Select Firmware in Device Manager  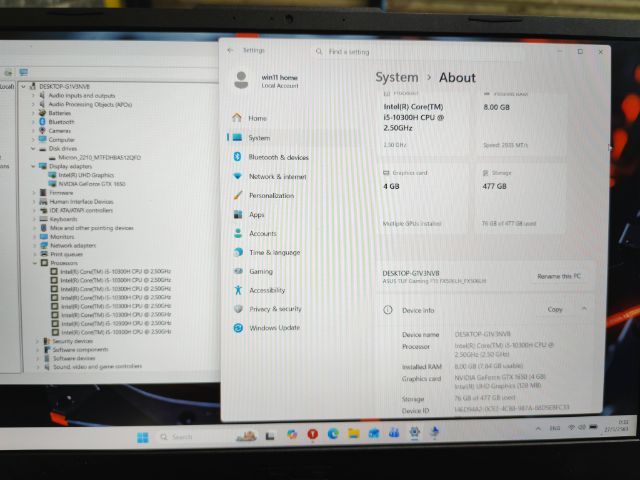(61, 193)
